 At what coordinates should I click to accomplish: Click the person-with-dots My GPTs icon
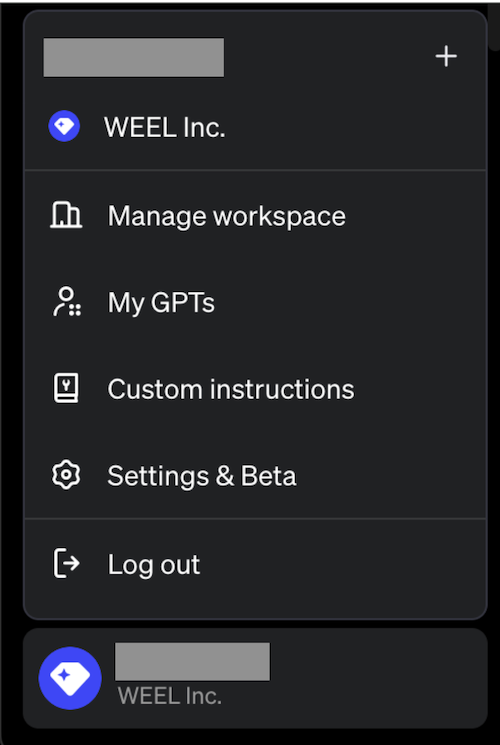click(x=66, y=302)
